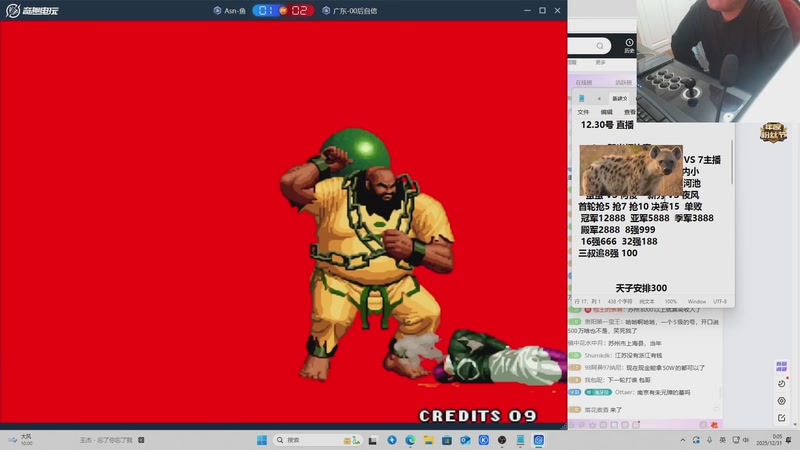Click the 王杰 song title in taskbar

(x=106, y=440)
